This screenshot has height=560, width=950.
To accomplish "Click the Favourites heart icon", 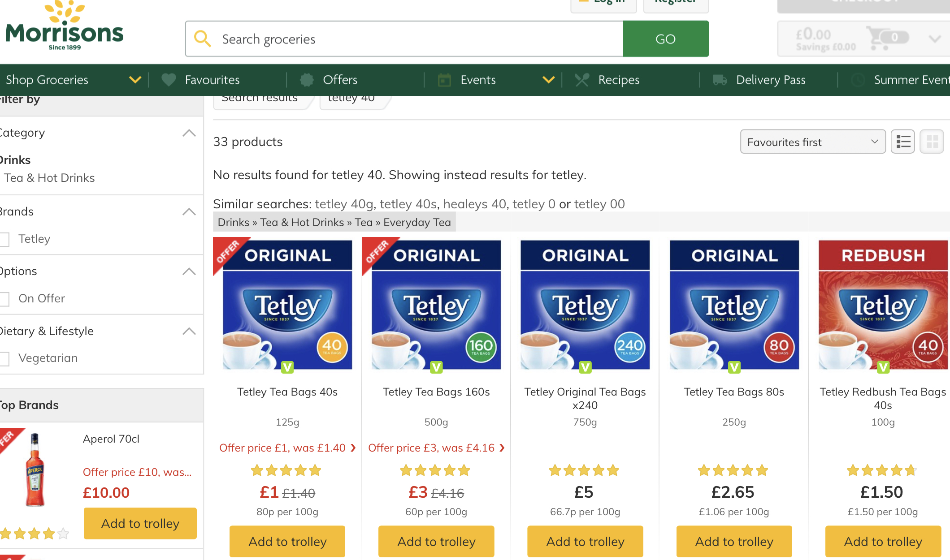I will pyautogui.click(x=169, y=80).
